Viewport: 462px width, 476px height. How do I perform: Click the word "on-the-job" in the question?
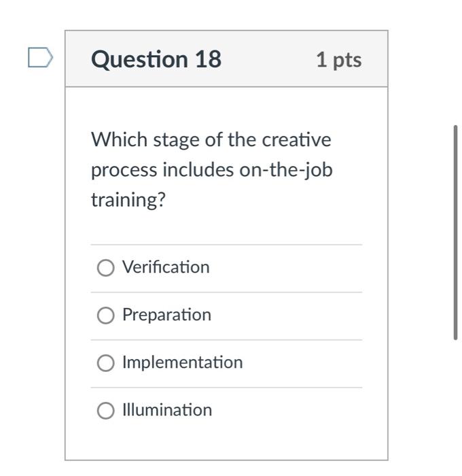coord(285,170)
